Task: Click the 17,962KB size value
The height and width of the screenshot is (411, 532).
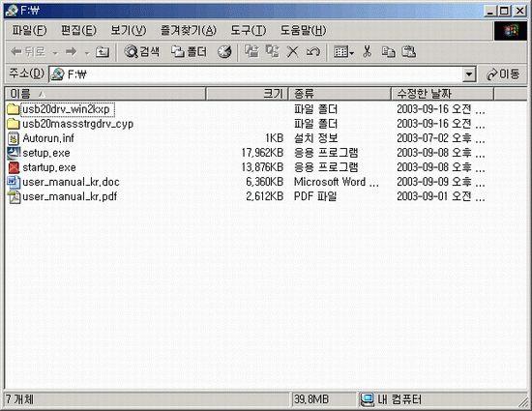Action: coord(262,153)
